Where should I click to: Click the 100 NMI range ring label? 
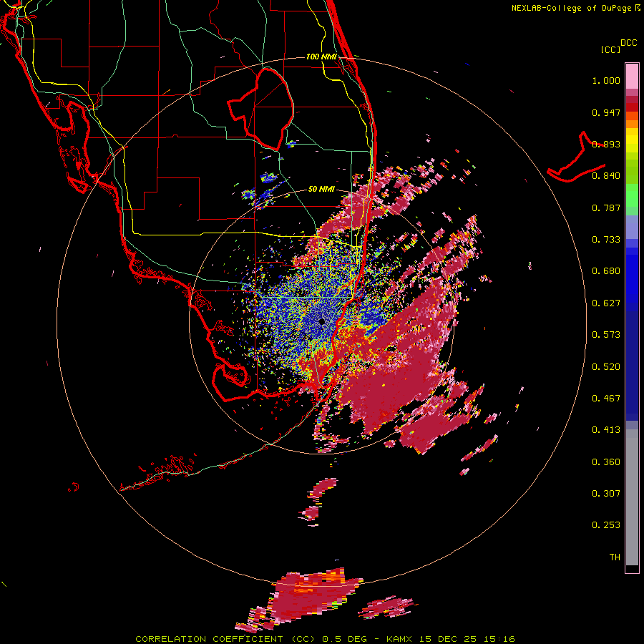coord(321,57)
